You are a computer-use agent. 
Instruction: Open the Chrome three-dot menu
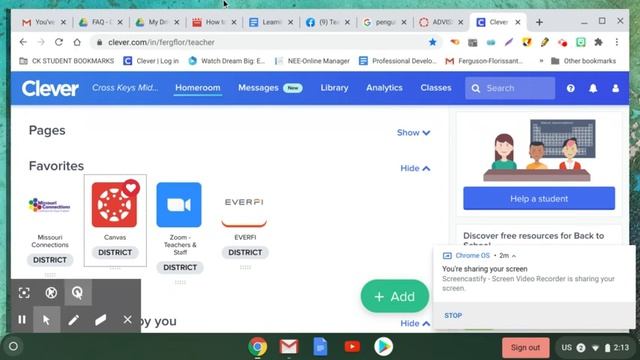(x=617, y=42)
